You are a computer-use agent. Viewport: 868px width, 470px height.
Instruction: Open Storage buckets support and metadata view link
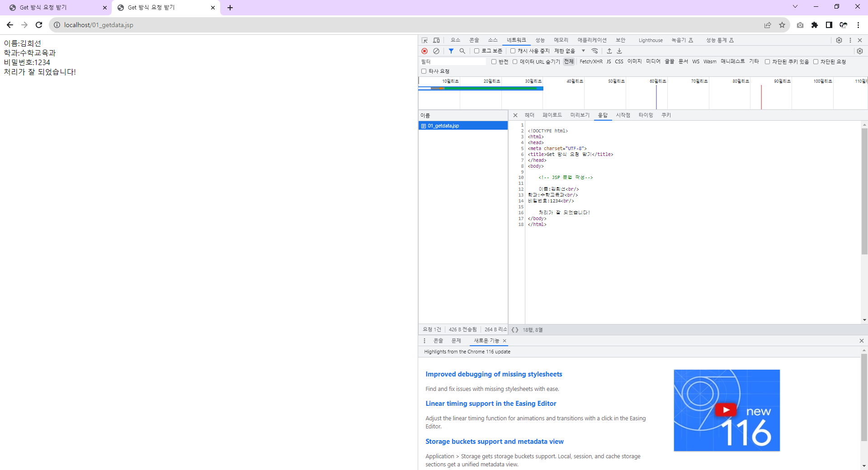[x=494, y=442]
